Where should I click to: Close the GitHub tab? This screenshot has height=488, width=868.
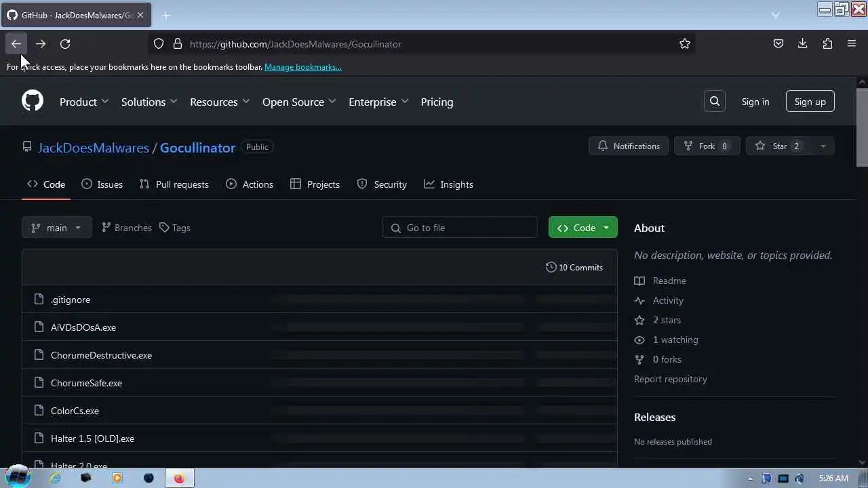pos(140,15)
